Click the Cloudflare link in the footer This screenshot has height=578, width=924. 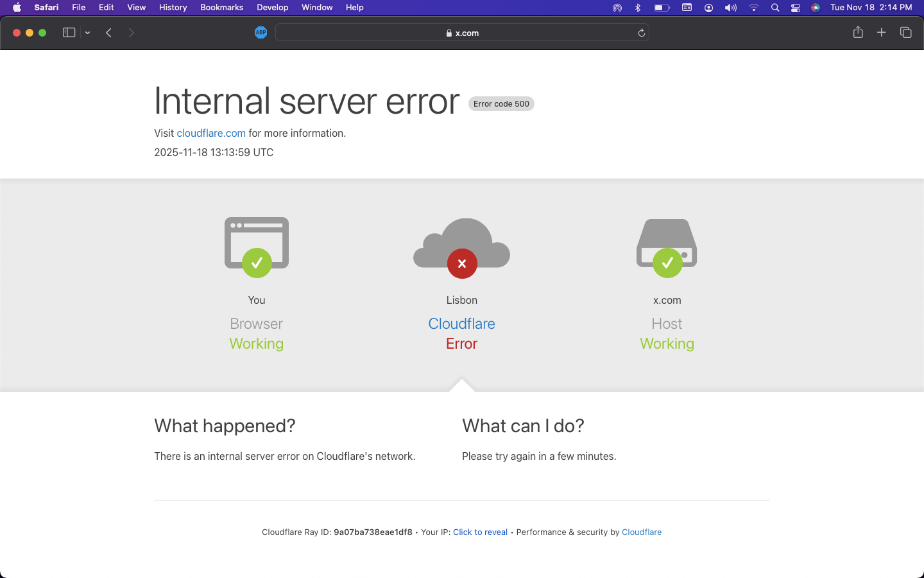[642, 532]
